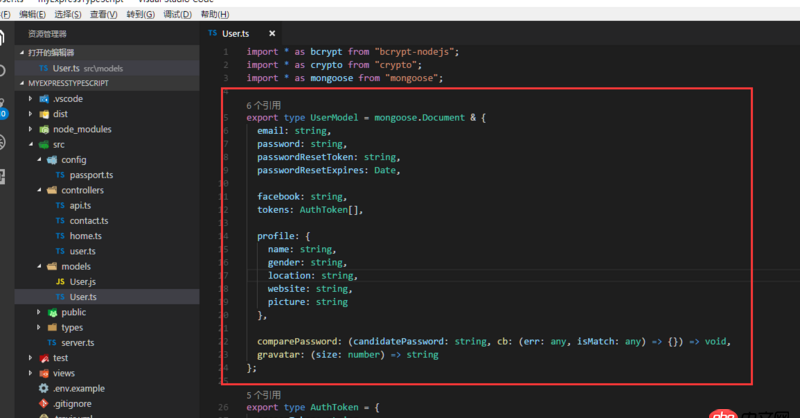This screenshot has width=800, height=418.
Task: Click the views folder icon
Action: [44, 373]
